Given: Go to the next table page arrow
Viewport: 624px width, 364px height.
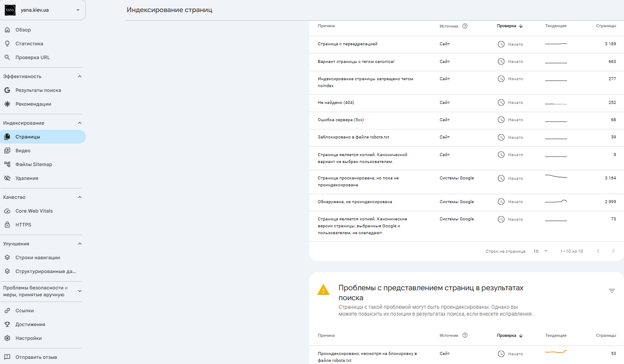Looking at the screenshot, I should pyautogui.click(x=613, y=251).
